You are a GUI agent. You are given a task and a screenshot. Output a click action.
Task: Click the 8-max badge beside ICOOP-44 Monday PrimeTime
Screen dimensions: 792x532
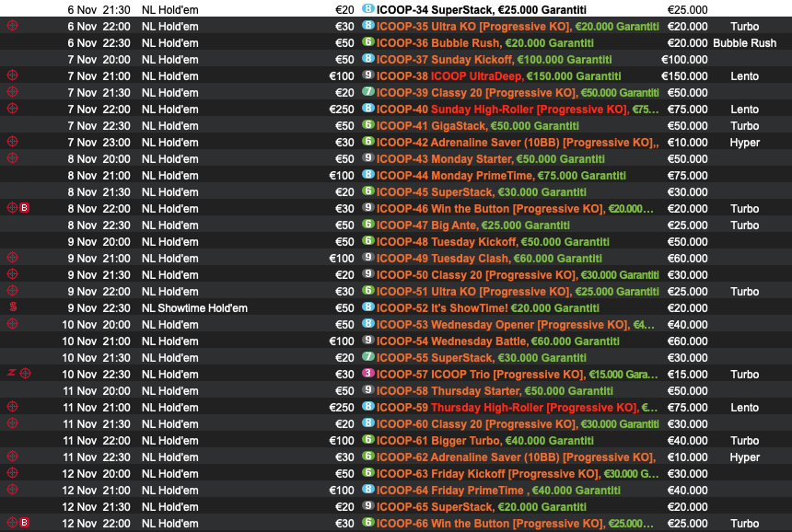[x=368, y=175]
